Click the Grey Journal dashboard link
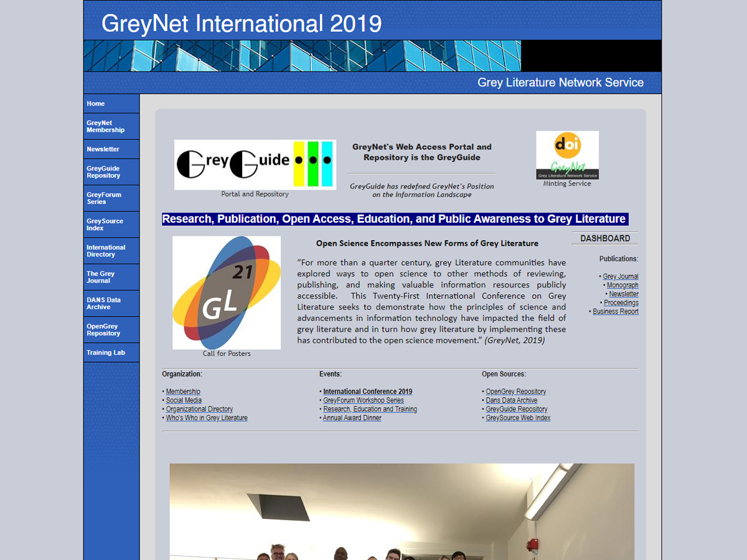 (621, 276)
